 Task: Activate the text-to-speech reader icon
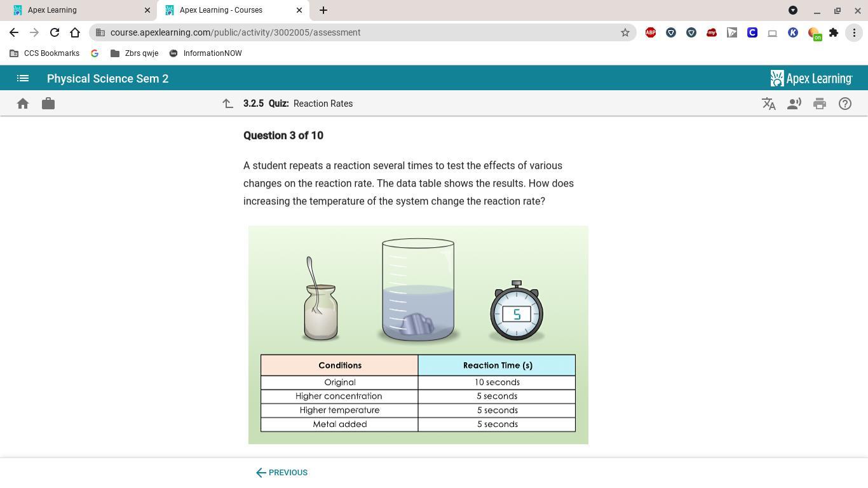794,104
